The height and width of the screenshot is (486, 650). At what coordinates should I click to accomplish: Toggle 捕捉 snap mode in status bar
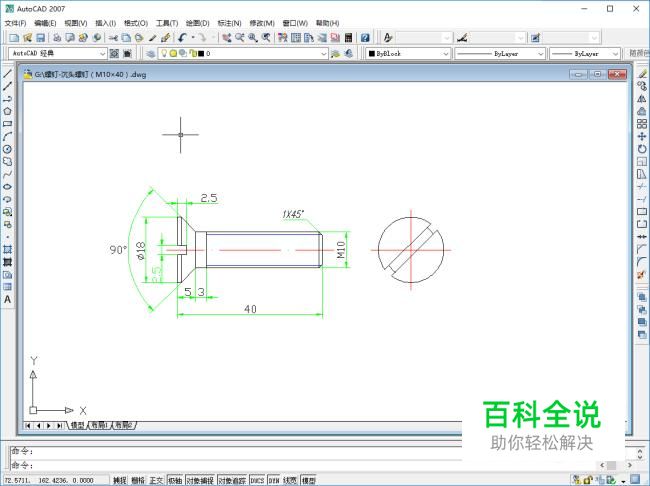pyautogui.click(x=119, y=480)
